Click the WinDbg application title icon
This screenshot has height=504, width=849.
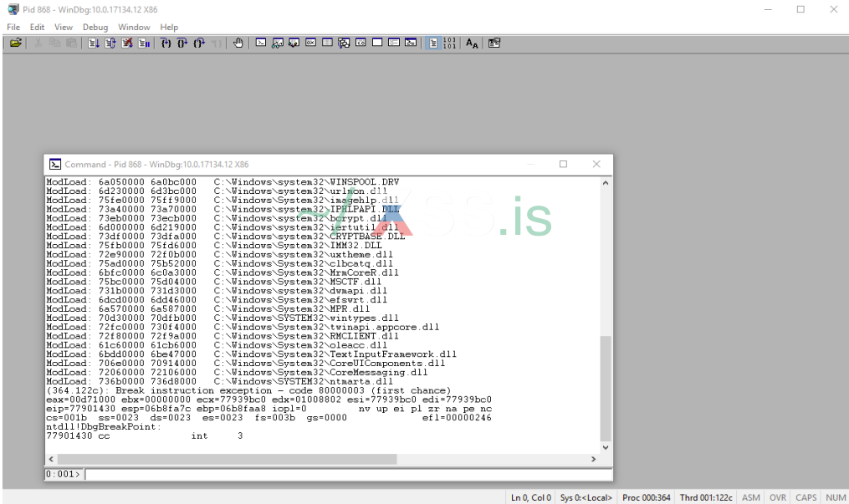click(13, 9)
